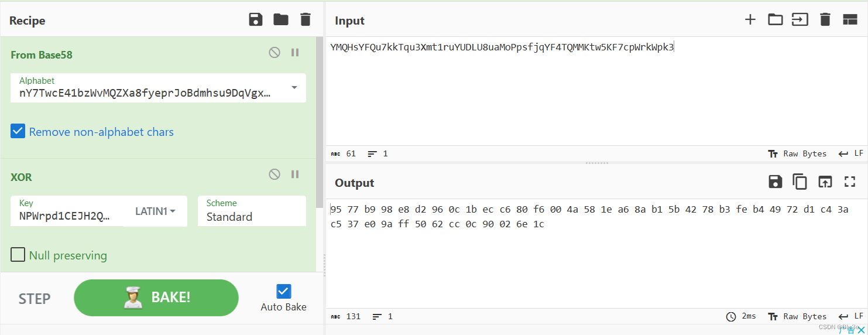Maximise the output pane
The image size is (868, 335).
[x=850, y=182]
